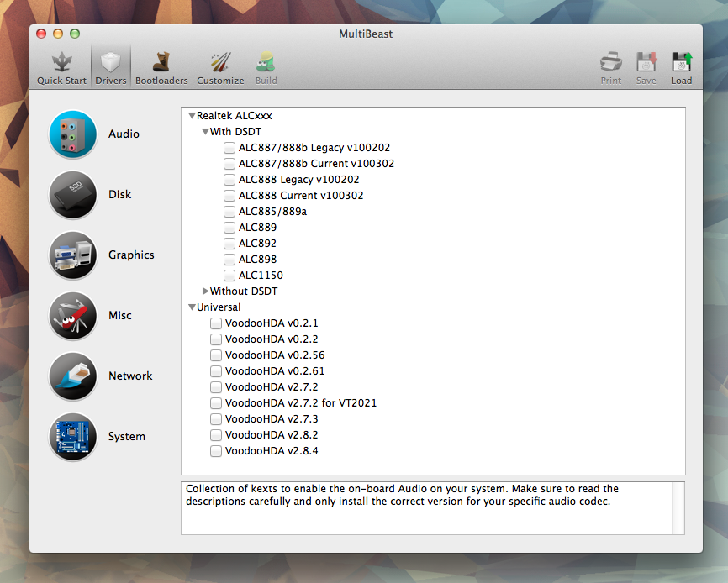This screenshot has width=728, height=583.
Task: Click the description box scrollbar
Action: pyautogui.click(x=678, y=508)
